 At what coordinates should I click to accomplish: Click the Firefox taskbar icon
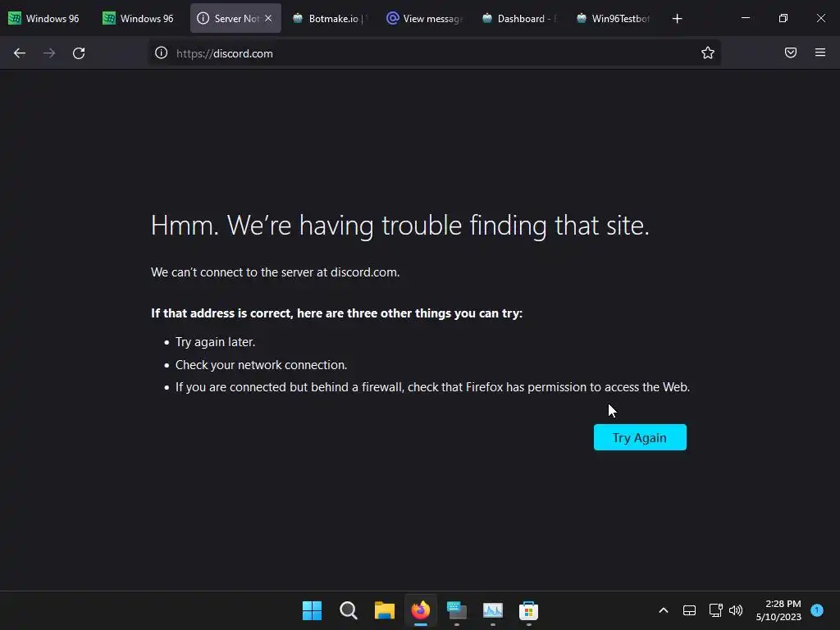click(421, 610)
